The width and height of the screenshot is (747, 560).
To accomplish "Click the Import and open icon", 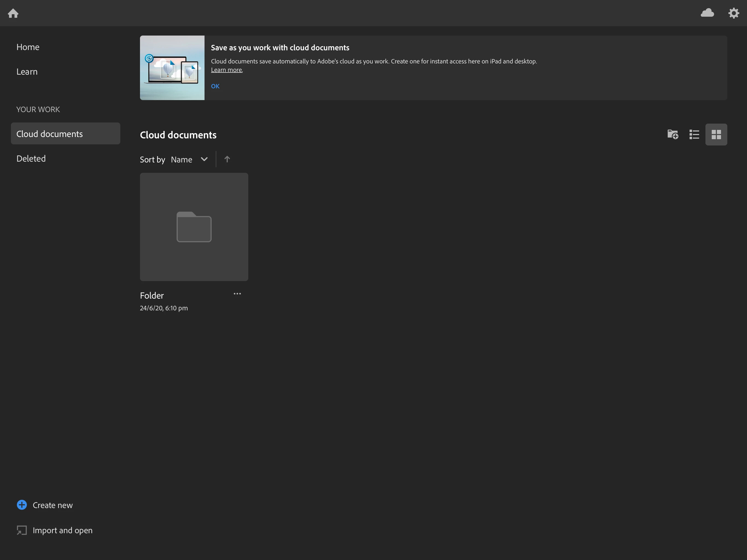I will [x=22, y=530].
